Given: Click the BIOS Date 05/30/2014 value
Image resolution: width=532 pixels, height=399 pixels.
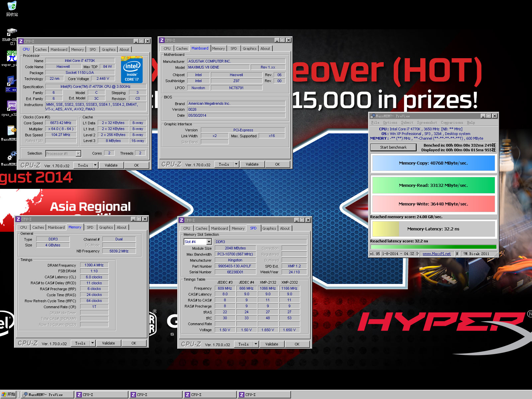Looking at the screenshot, I should (236, 115).
